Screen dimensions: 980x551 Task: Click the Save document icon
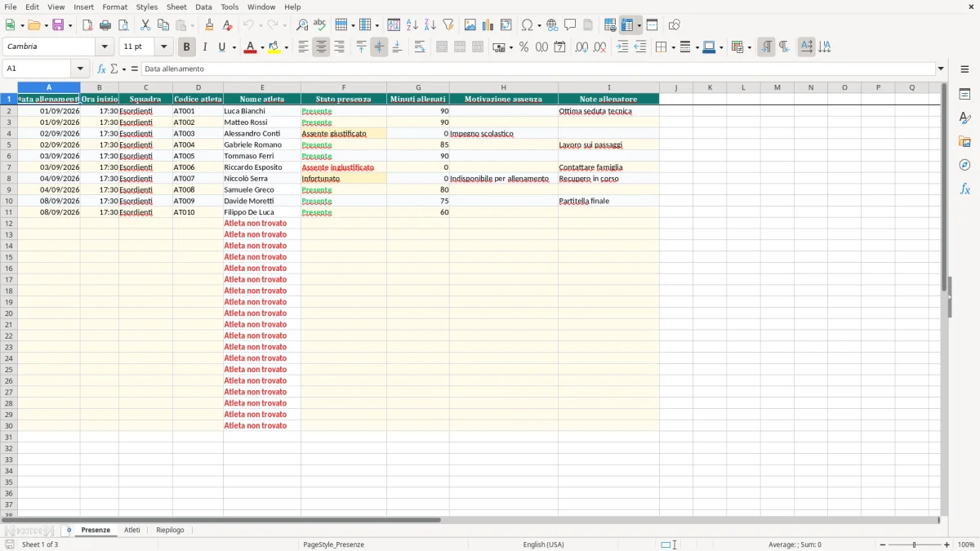point(58,25)
